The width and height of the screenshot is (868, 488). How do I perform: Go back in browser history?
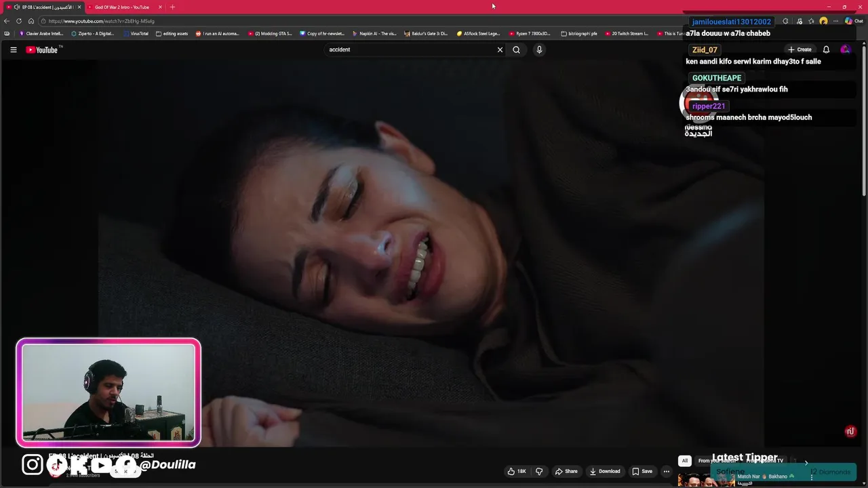(x=7, y=21)
